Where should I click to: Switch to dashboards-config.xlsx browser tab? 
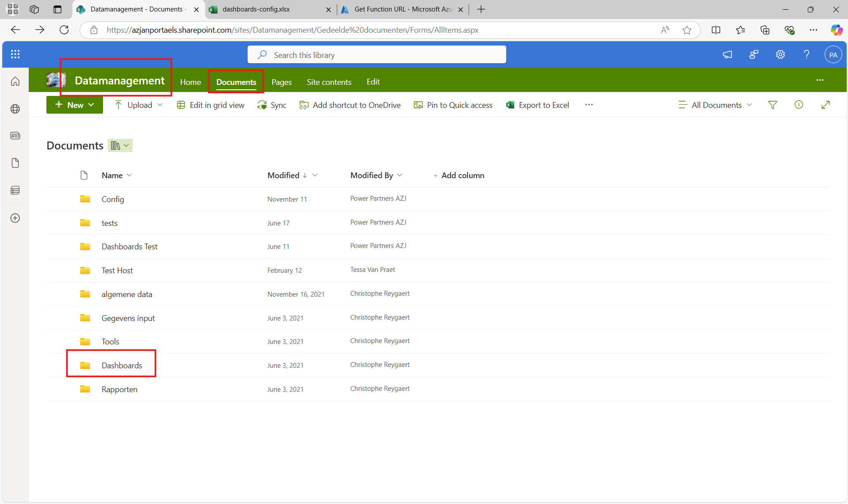click(271, 9)
